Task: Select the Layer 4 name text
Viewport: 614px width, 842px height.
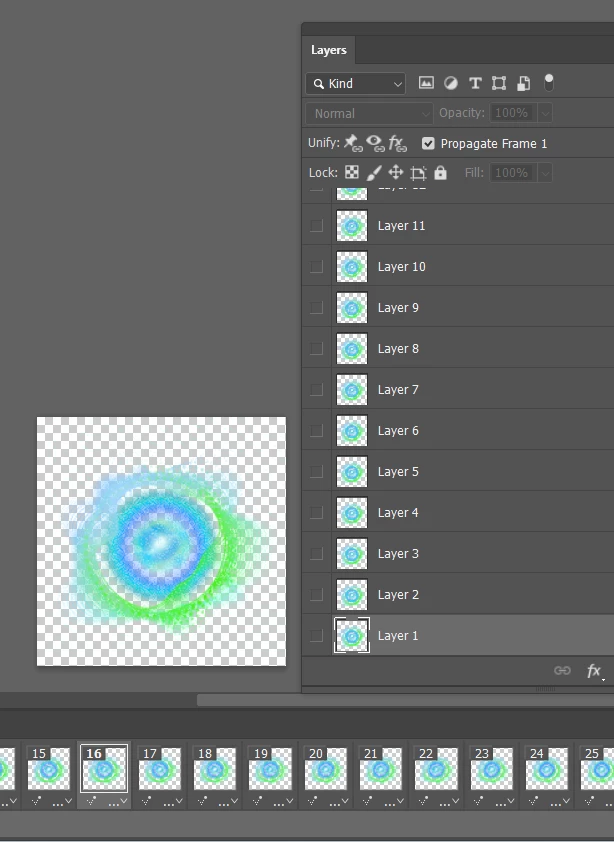Action: point(398,513)
